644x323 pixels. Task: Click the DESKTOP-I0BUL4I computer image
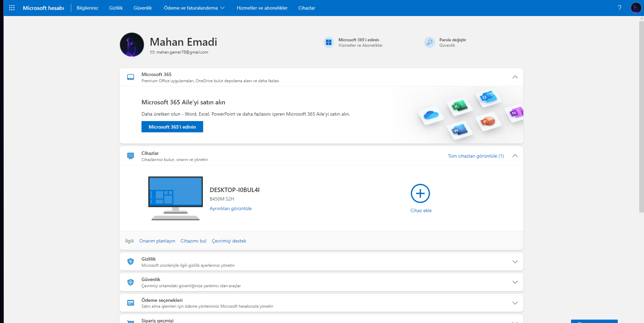pos(176,198)
